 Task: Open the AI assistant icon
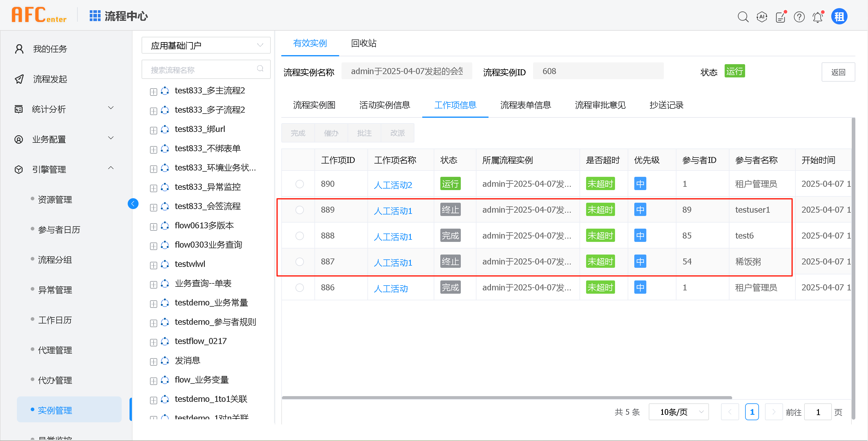[x=761, y=17]
